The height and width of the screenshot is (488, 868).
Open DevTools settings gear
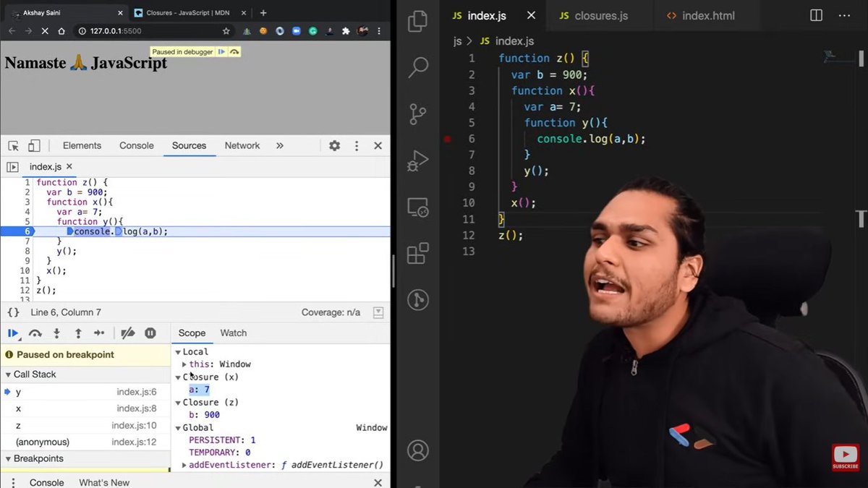coord(334,145)
